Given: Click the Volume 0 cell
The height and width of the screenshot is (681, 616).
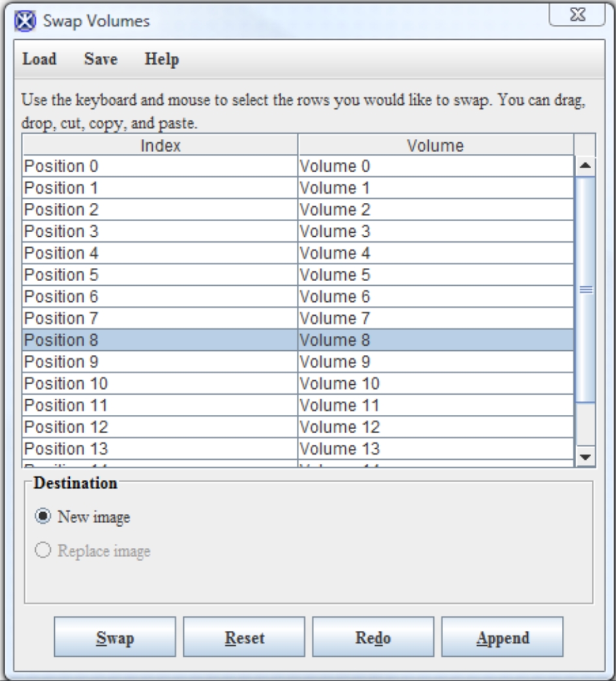Looking at the screenshot, I should (x=435, y=167).
